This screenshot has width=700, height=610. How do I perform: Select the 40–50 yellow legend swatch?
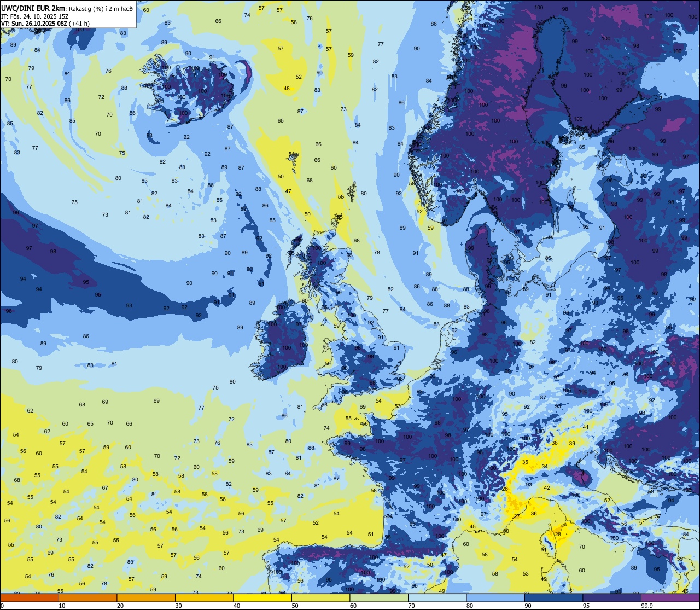(x=262, y=597)
